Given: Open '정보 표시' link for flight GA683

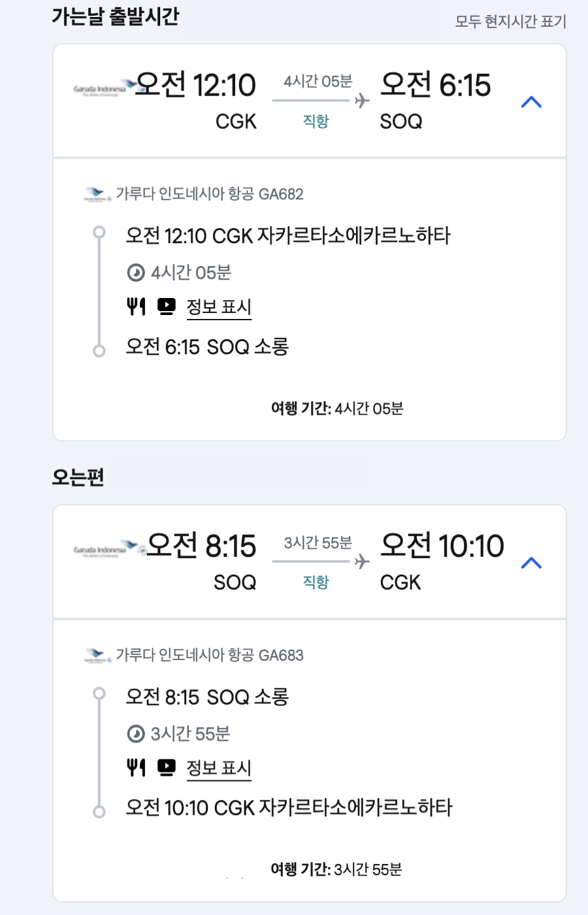Looking at the screenshot, I should point(219,768).
